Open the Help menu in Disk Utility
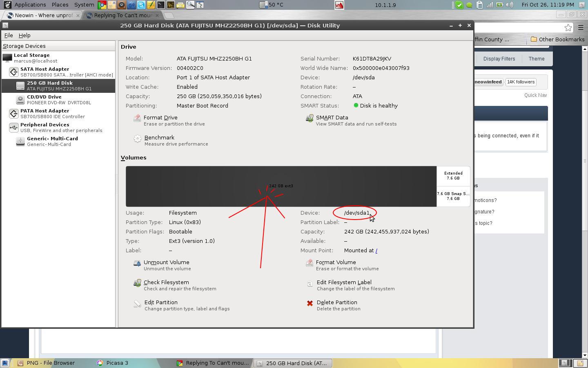Image resolution: width=588 pixels, height=368 pixels. tap(24, 36)
